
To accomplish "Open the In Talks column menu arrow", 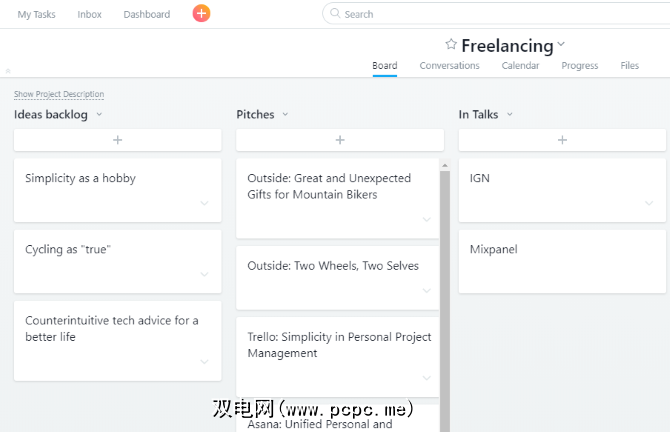I will click(509, 115).
